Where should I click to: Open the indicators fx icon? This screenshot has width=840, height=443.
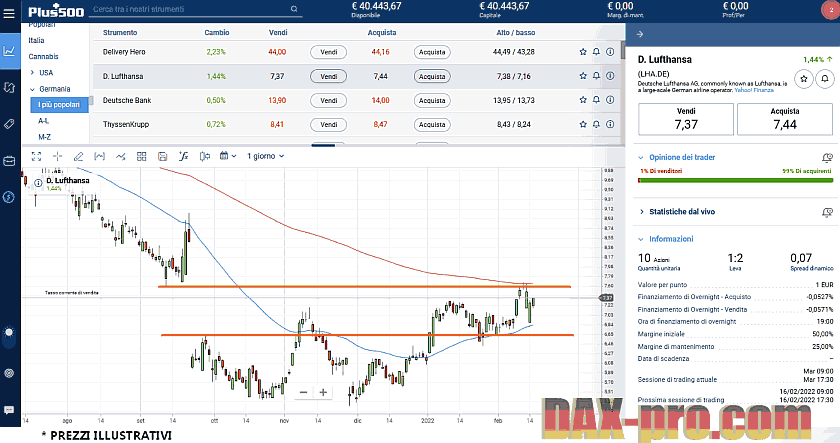pos(183,156)
